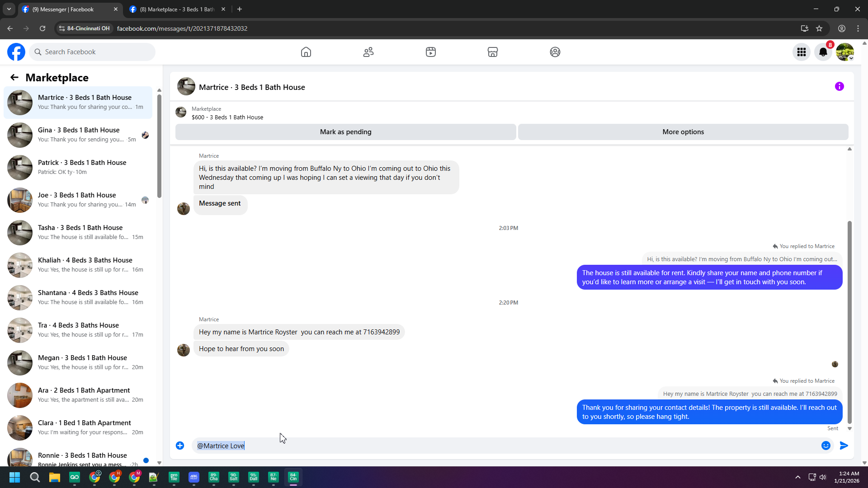Screen dimensions: 868x488
Task: Open Tra's 4 Beds 3 Baths House conversation
Action: pos(78,330)
